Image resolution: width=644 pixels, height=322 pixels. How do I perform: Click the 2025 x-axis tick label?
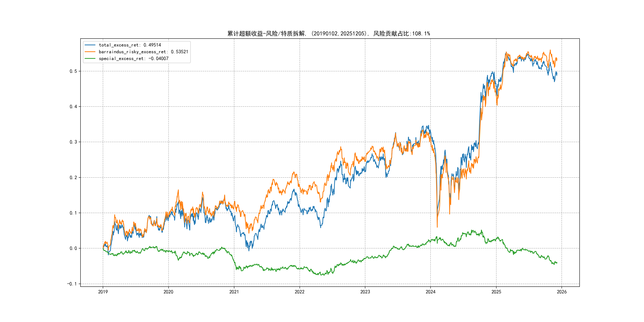[496, 292]
